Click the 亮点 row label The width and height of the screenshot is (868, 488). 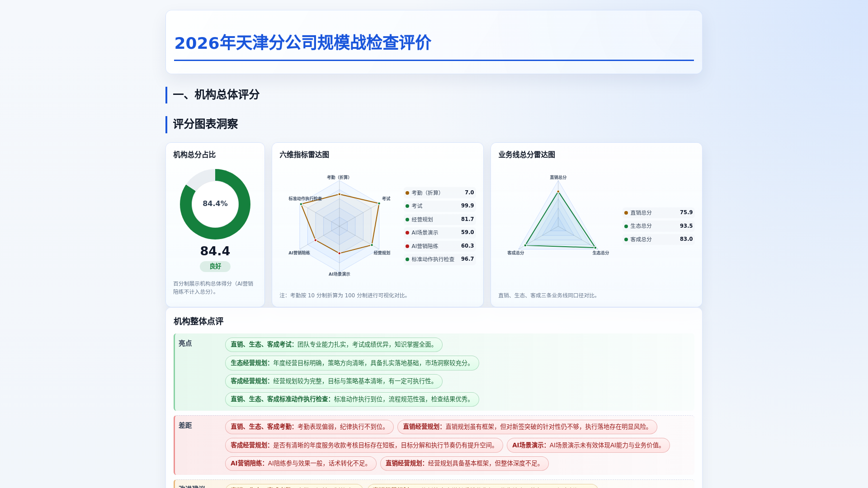coord(185,343)
